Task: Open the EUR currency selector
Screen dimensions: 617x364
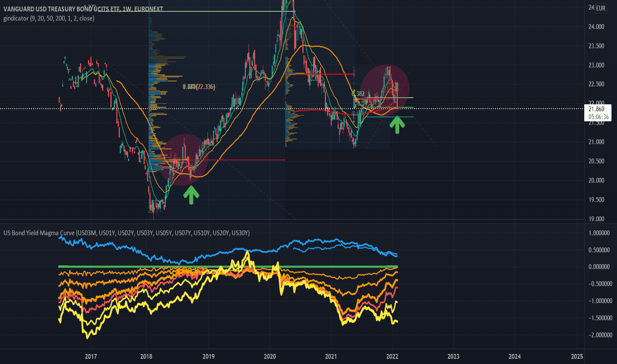Action: (600, 8)
